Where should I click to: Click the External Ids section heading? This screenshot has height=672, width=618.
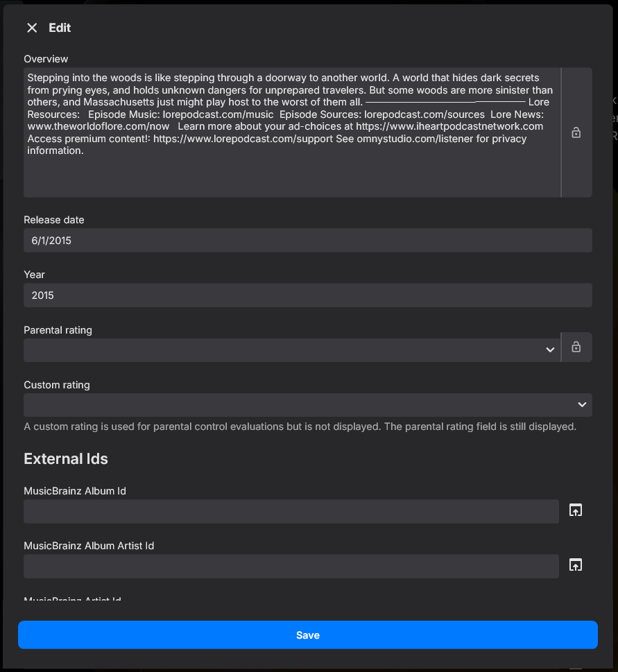tap(66, 458)
